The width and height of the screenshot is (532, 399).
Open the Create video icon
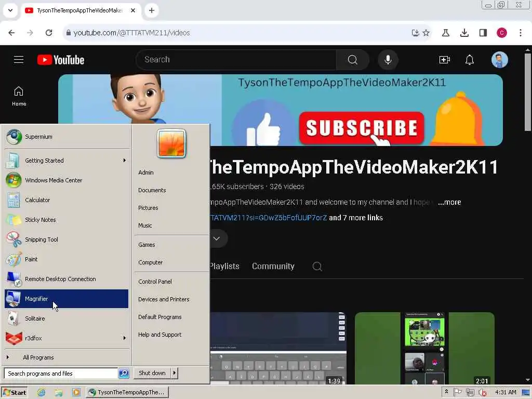445,60
